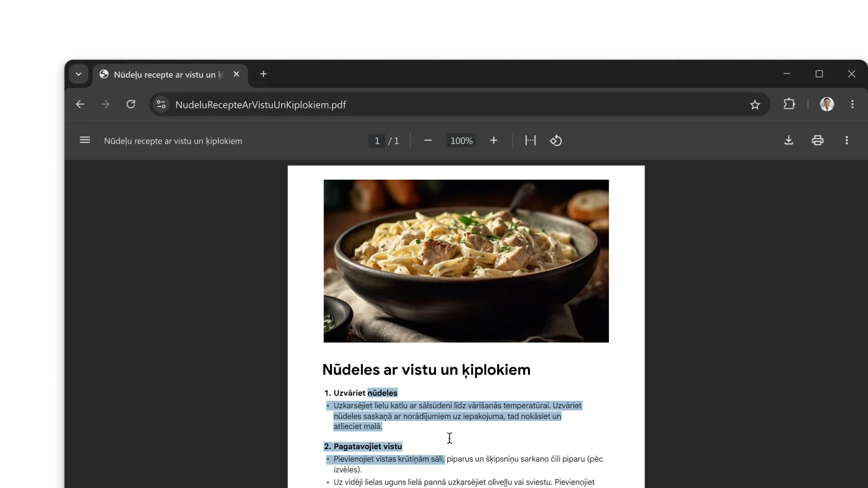
Task: Reload the current page
Action: [131, 104]
